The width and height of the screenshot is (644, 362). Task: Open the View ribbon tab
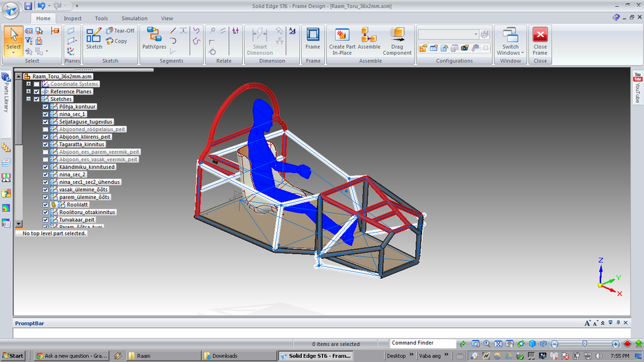pos(167,18)
